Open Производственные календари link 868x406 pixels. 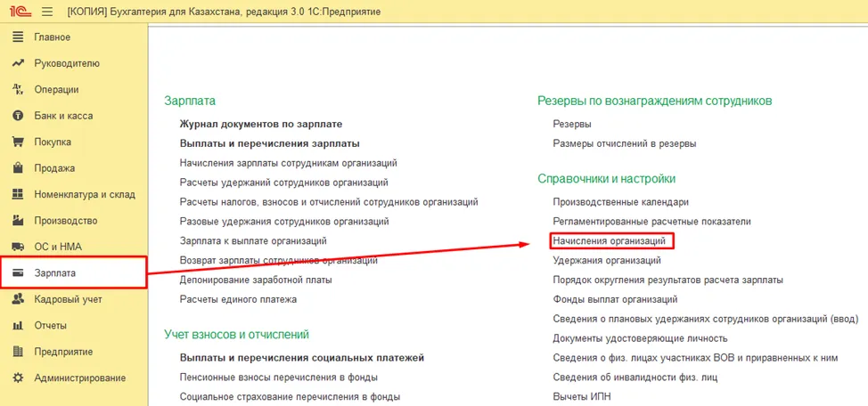tap(620, 202)
